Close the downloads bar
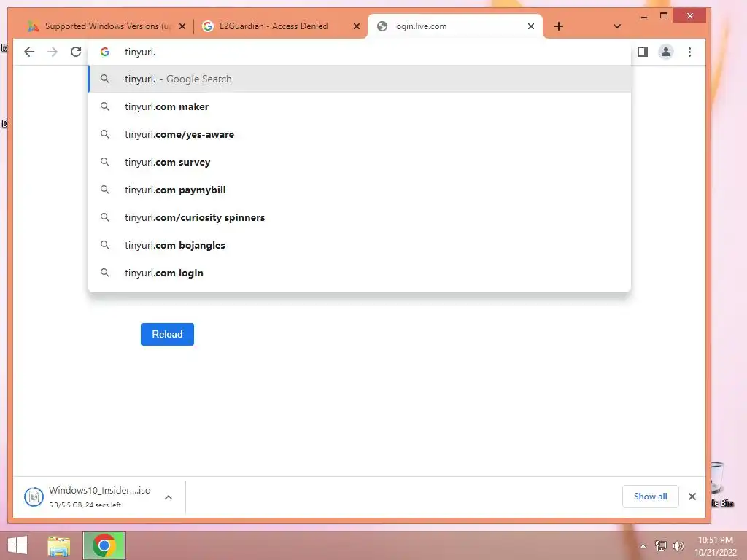The height and width of the screenshot is (560, 747). point(692,497)
